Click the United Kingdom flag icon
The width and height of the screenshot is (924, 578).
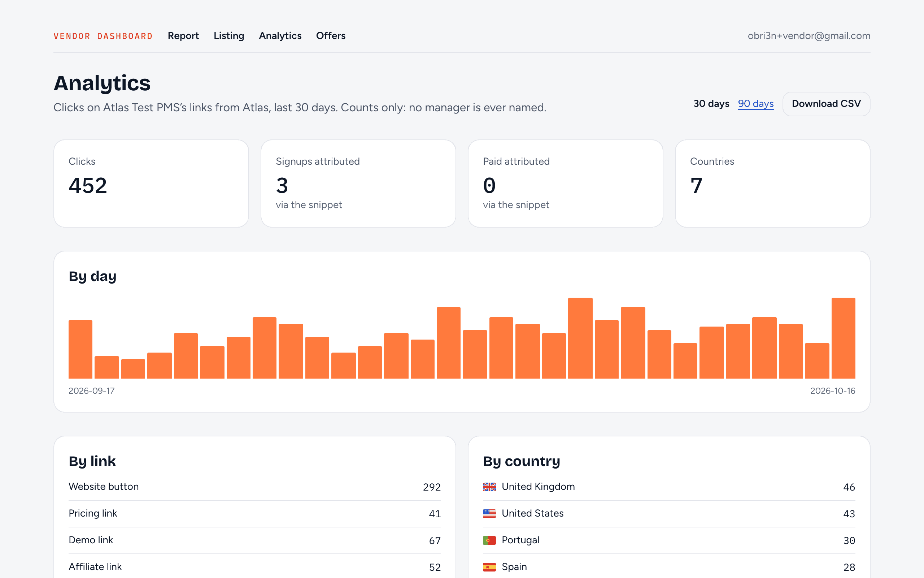pyautogui.click(x=489, y=487)
